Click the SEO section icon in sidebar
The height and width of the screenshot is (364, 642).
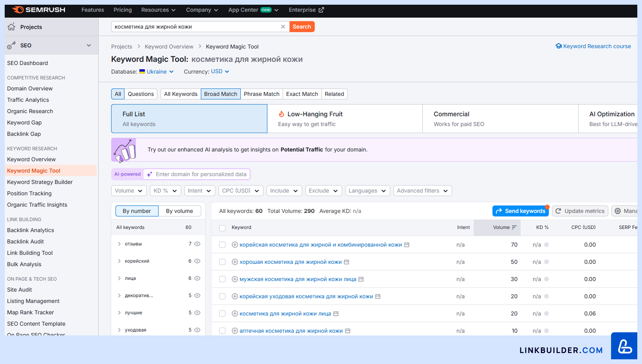[x=11, y=45]
